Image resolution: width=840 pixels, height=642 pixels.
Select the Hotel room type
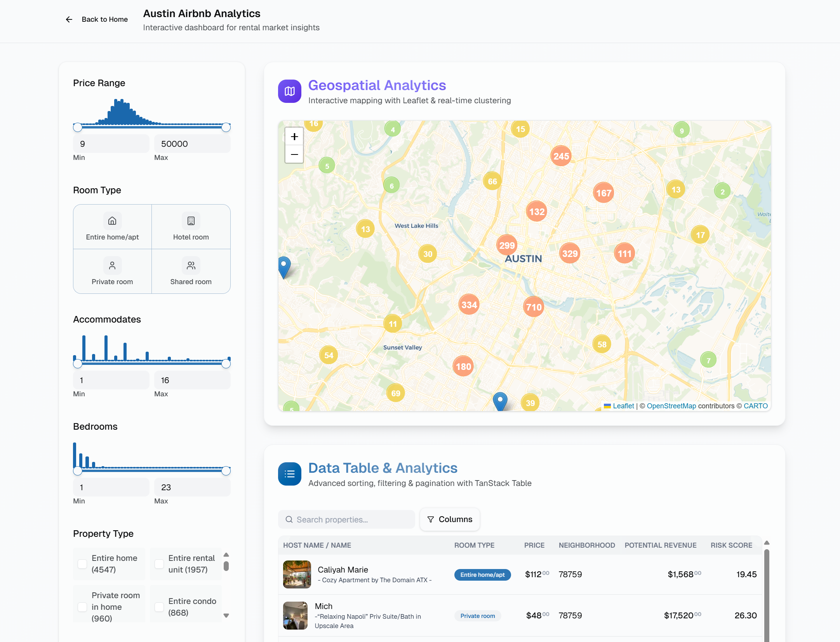pos(191,227)
